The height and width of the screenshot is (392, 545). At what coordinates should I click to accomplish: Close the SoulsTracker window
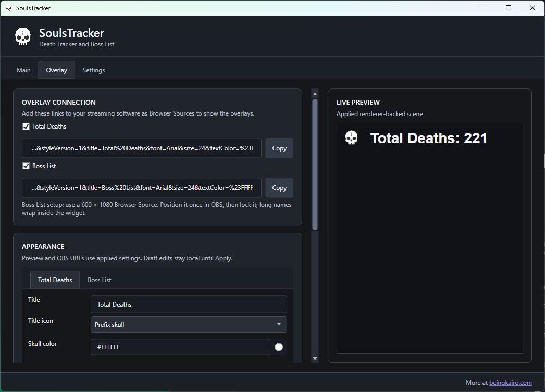point(532,8)
